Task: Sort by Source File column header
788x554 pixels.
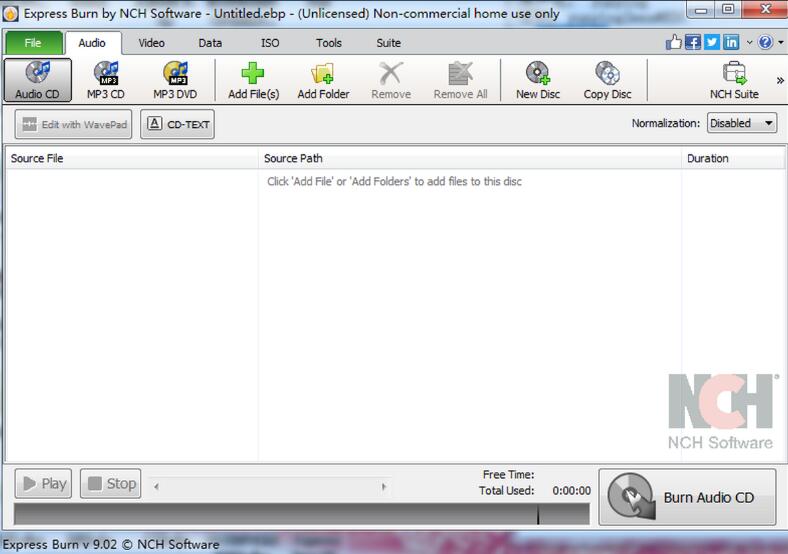Action: coord(132,158)
